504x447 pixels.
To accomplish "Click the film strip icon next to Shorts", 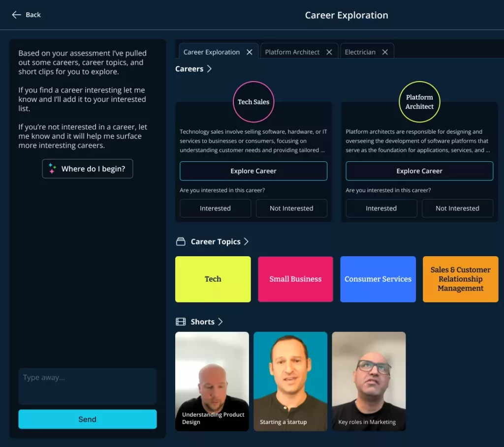I will tap(180, 321).
